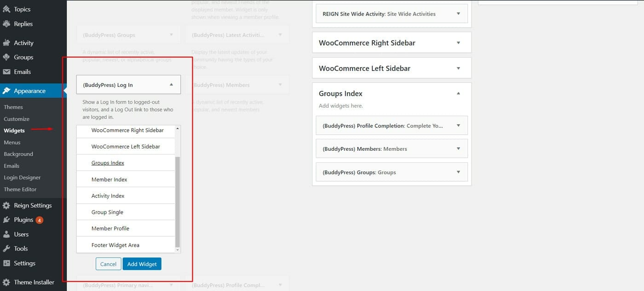Open Theme Editor in the sidebar
644x291 pixels.
click(20, 189)
